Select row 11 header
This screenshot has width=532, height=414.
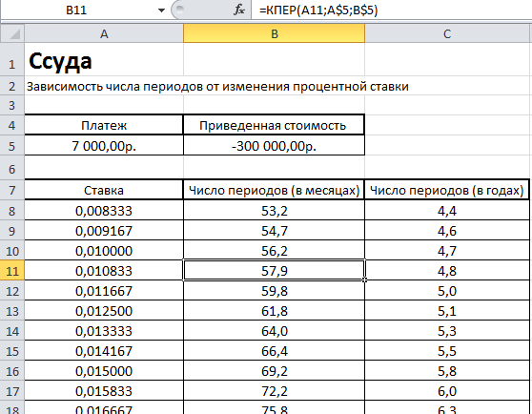coord(12,271)
